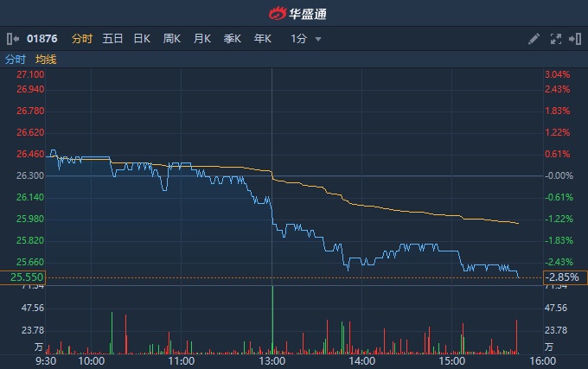Click the 13:00 time axis label
This screenshot has height=369, width=588.
point(272,361)
